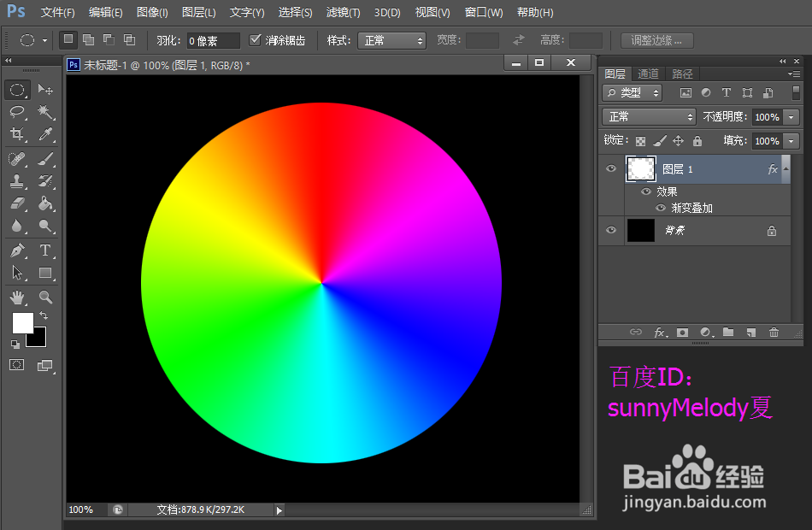Select the Dodge tool
Viewport: 812px width, 530px height.
tap(45, 226)
